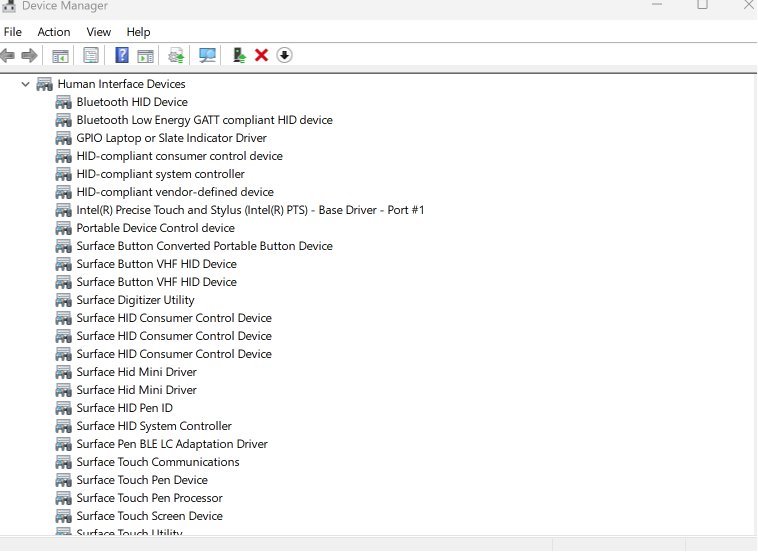The height and width of the screenshot is (552, 758).
Task: Click the icon beside Surface Touch Communications
Action: pos(63,462)
